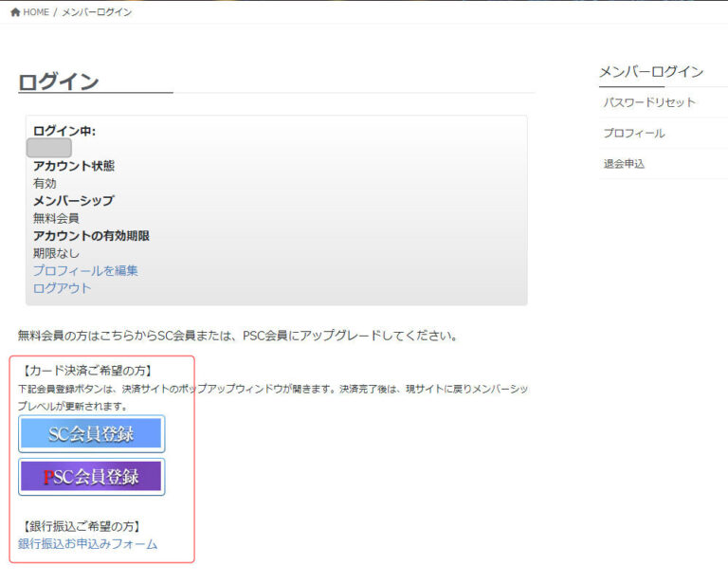Click the 【銀行振込ご希望の方】 heading

82,526
